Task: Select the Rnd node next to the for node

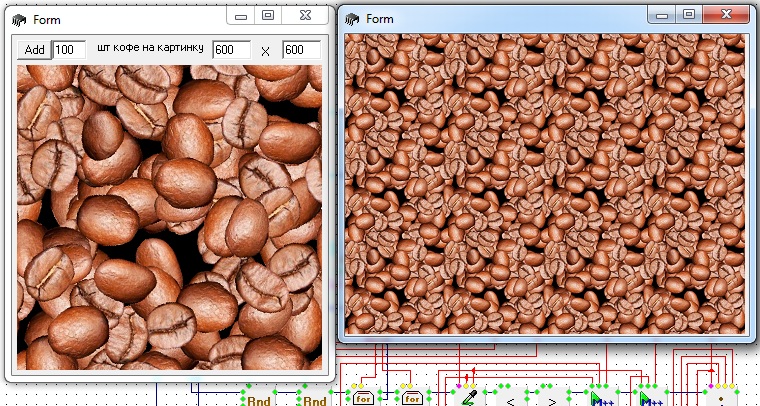Action: [x=315, y=398]
